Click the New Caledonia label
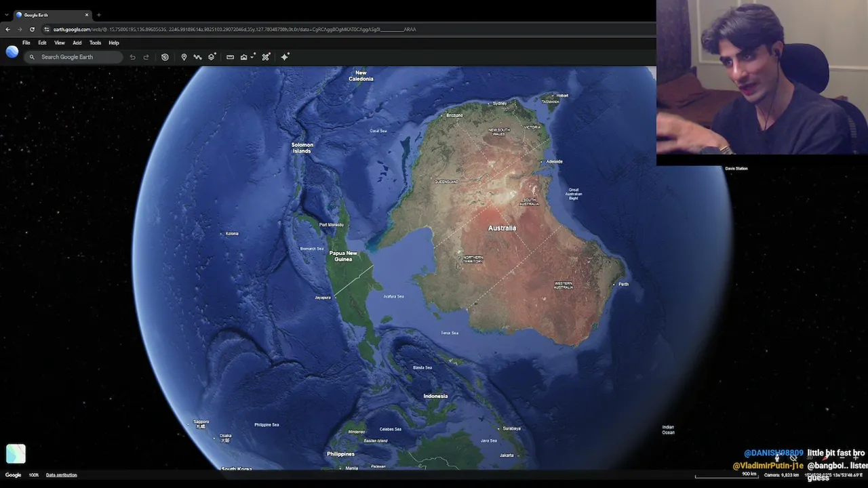Screen dimensions: 868x488 (x=361, y=76)
